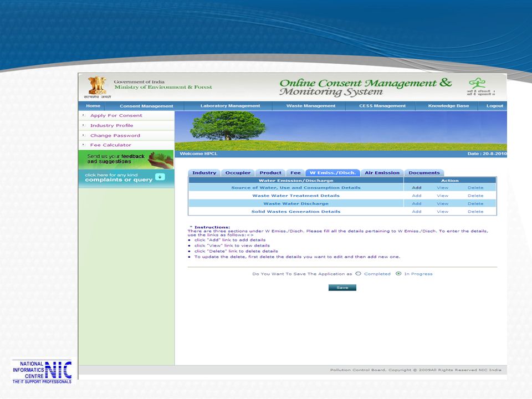Open the Knowledge Base menu
Viewport: 532px width, 399px height.
(x=448, y=106)
